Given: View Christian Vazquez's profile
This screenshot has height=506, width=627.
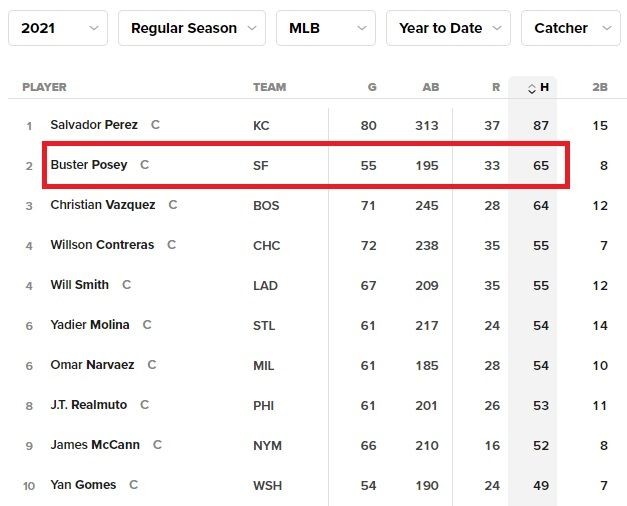Looking at the screenshot, I should pos(101,205).
